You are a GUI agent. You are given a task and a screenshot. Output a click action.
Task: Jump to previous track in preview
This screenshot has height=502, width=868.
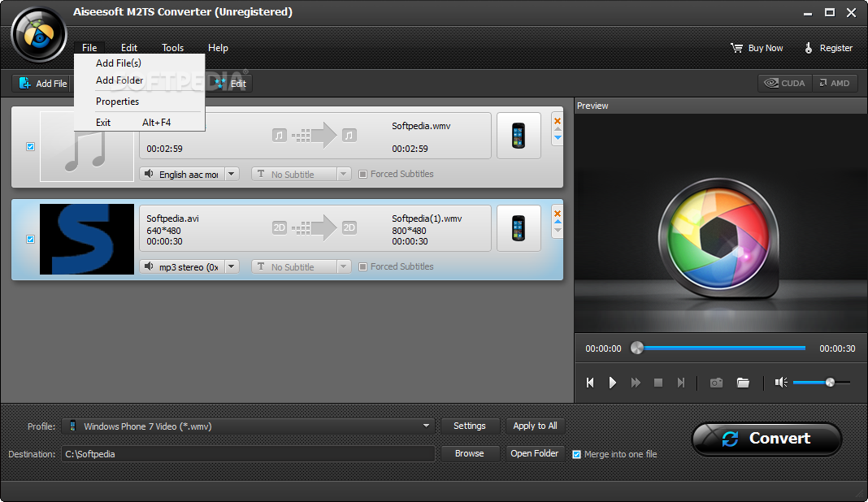tap(590, 383)
